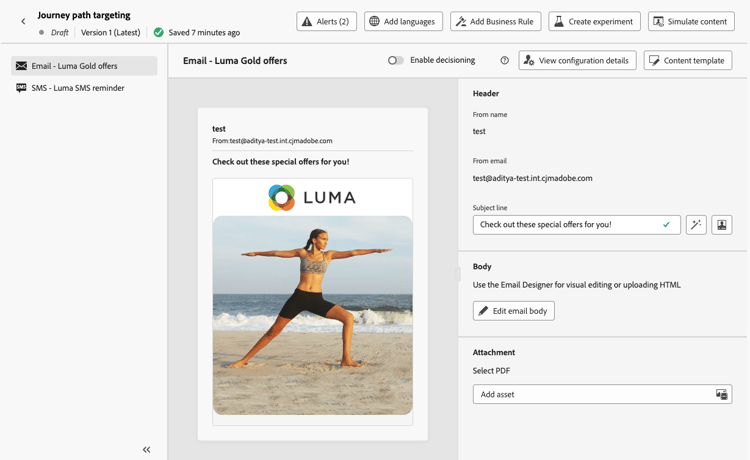Select Email - Luma Gold offers item
This screenshot has height=460, width=750.
click(84, 66)
